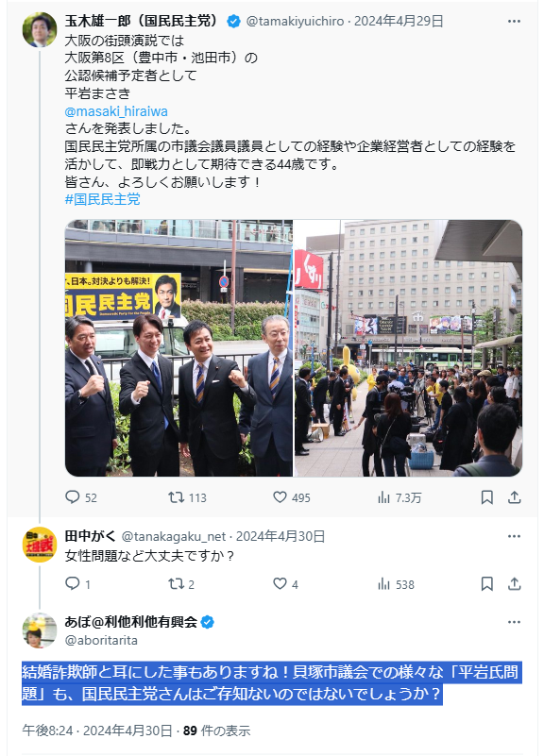
Task: Open the right street crowd photo
Action: pos(409,348)
